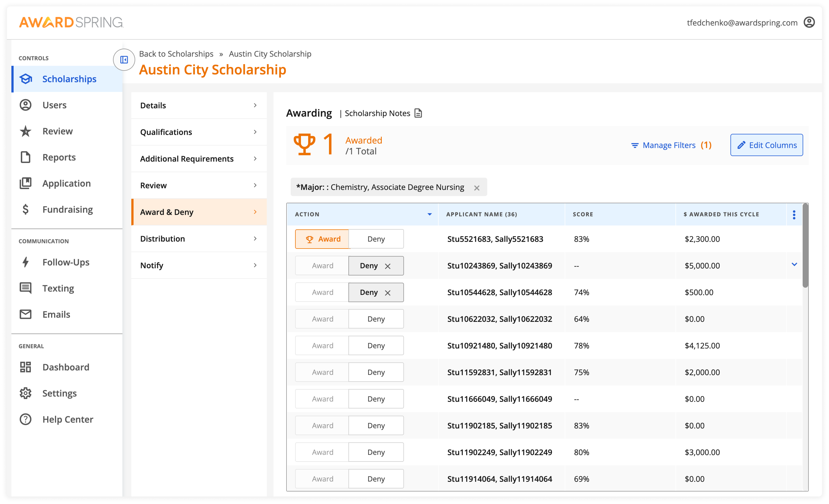Image resolution: width=829 pixels, height=504 pixels.
Task: Select the Reports icon in sidebar
Action: (25, 157)
